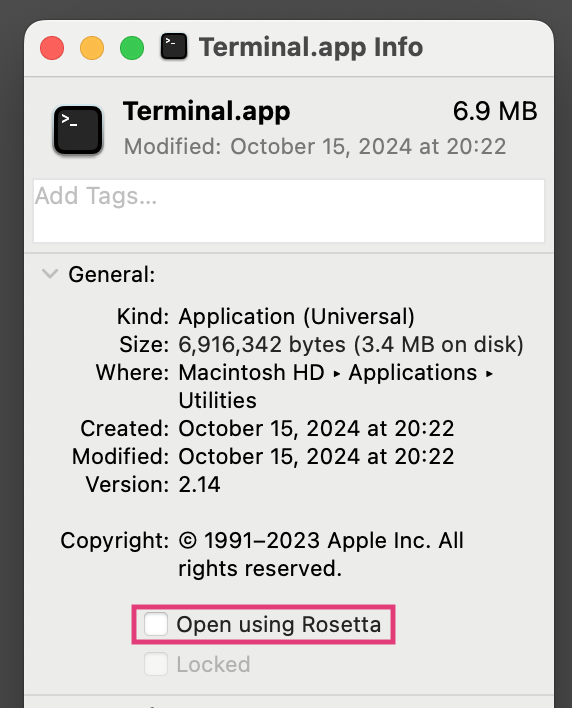Toggle the Locked checkbox

click(x=156, y=664)
